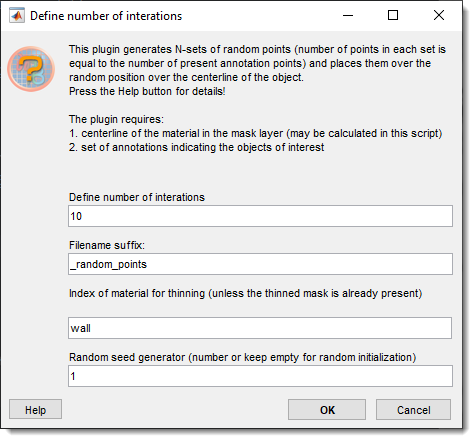The height and width of the screenshot is (441, 475).
Task: Dismiss the dialog using the Cancel button
Action: (413, 410)
